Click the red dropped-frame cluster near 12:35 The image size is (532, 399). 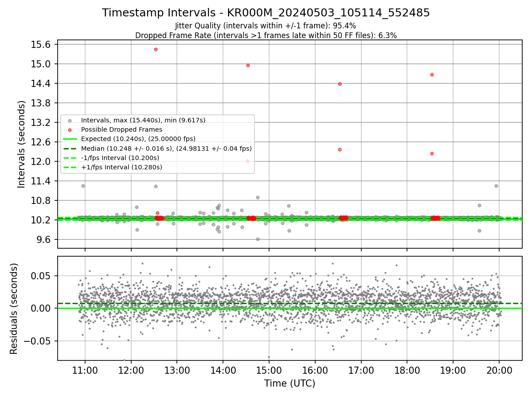click(x=159, y=218)
